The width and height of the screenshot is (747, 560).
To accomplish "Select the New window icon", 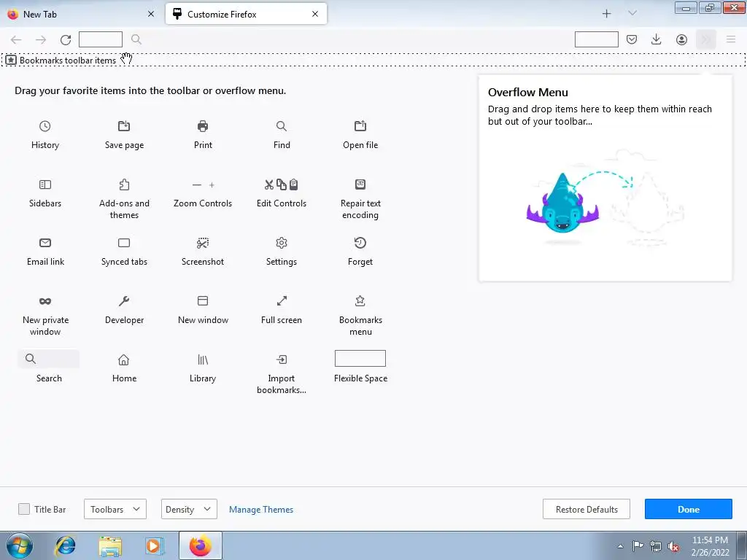I will pos(203,301).
